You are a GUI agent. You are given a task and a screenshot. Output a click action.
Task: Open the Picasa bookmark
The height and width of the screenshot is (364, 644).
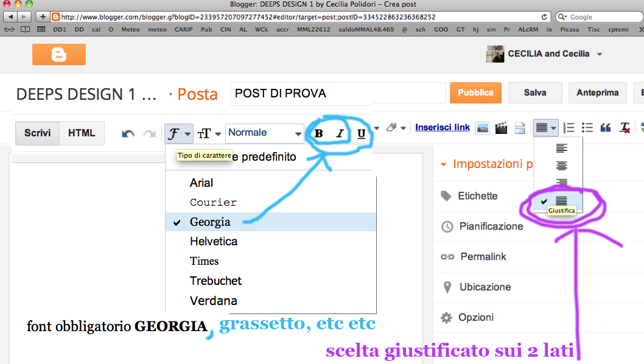click(570, 30)
